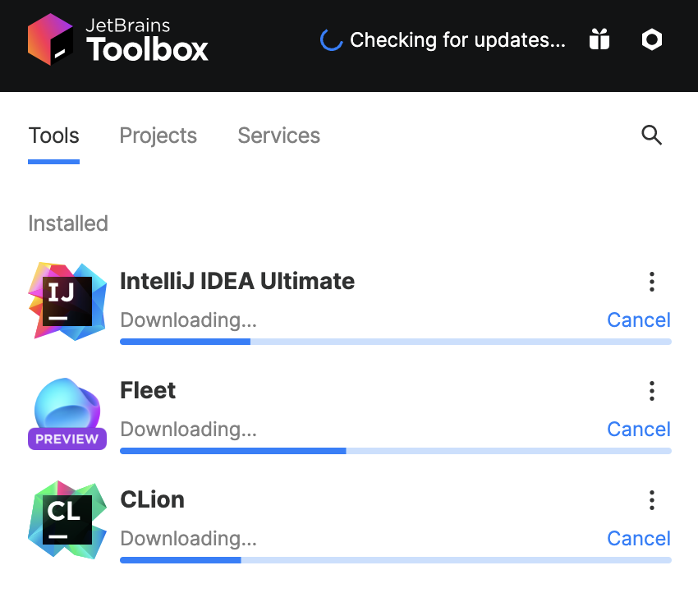
Task: Click the update-checking spinner icon
Action: point(331,40)
